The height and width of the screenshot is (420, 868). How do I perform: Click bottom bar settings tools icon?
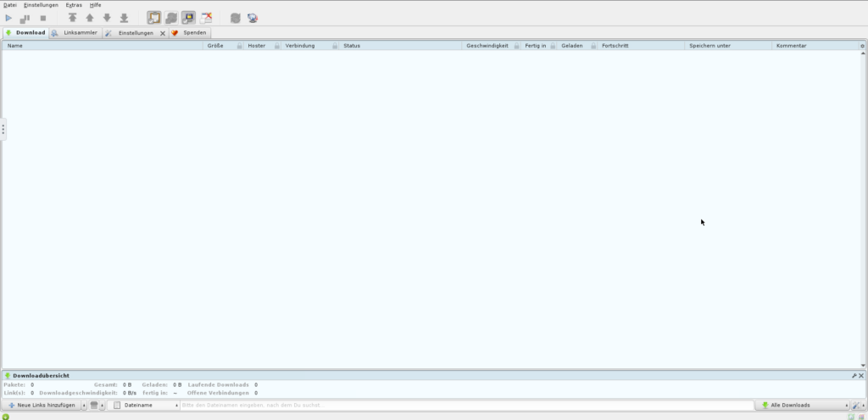click(856, 405)
